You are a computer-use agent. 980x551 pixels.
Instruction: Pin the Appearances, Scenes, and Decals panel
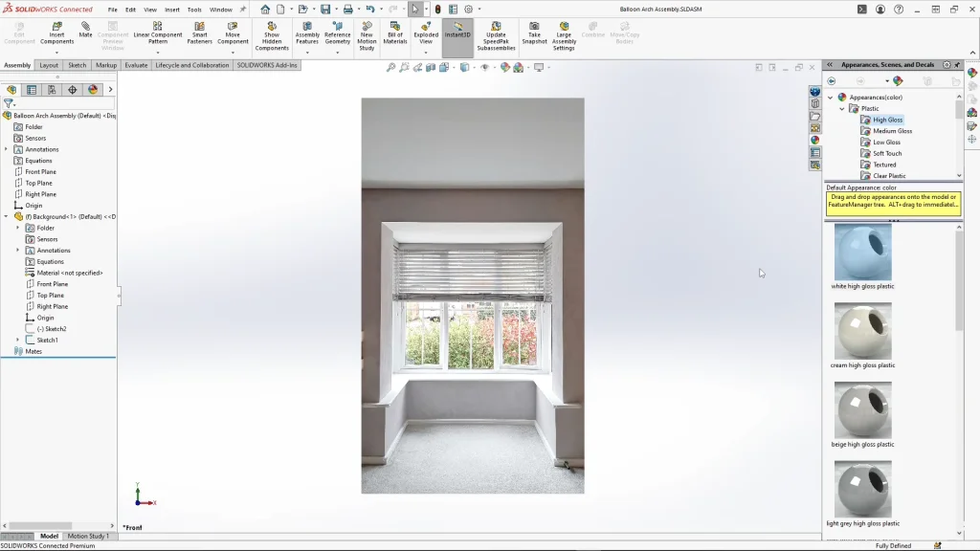click(957, 65)
